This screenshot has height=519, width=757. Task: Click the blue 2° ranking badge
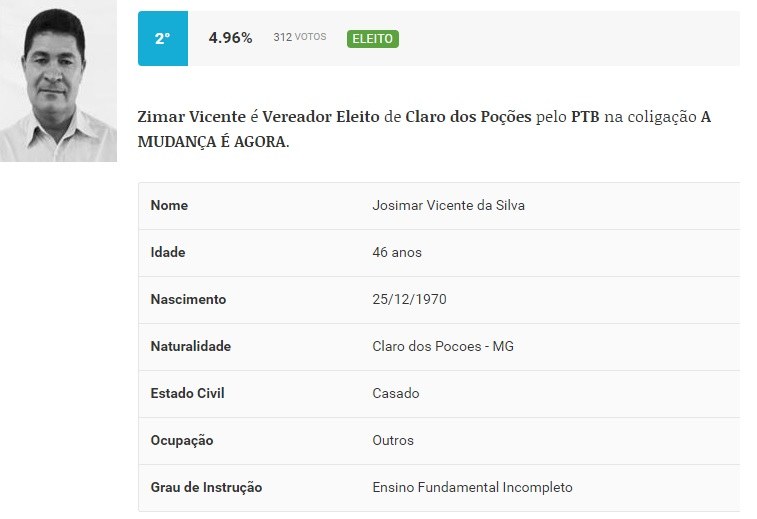tap(162, 39)
